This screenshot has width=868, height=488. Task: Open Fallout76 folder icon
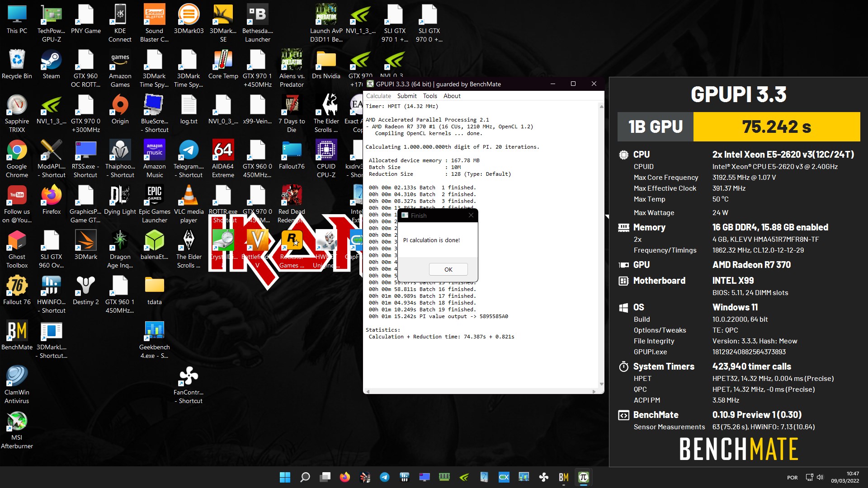click(292, 155)
